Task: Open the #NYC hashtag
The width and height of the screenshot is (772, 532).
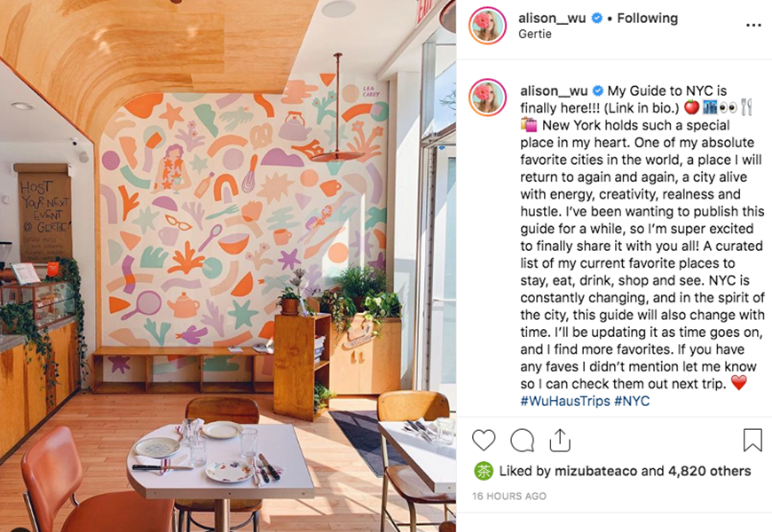Action: click(632, 401)
